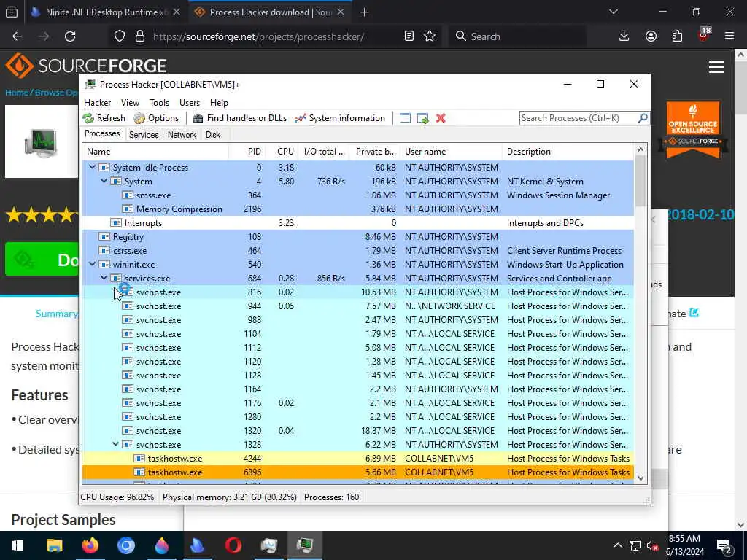Go back in Firefox
The image size is (747, 560).
click(18, 36)
